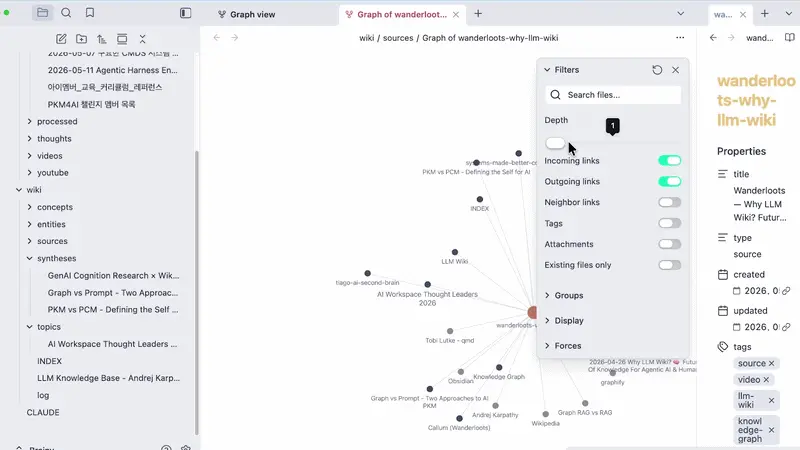This screenshot has height=450, width=800.
Task: Open the file explorer folder icon
Action: click(x=42, y=13)
